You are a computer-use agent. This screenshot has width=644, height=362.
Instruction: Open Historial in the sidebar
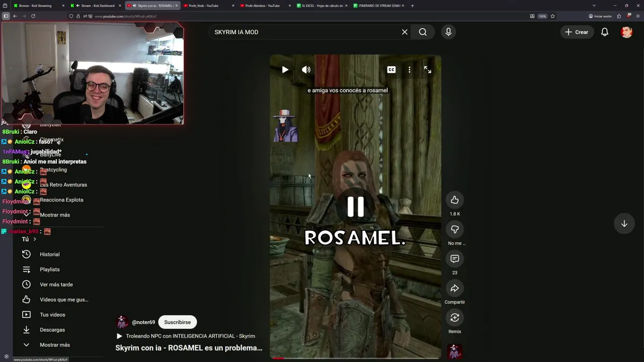point(50,254)
